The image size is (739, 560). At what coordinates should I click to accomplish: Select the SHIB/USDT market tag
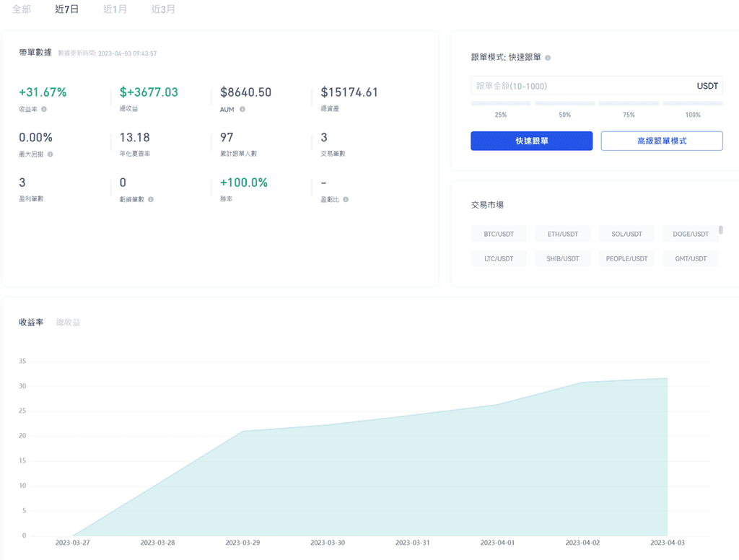(x=562, y=258)
